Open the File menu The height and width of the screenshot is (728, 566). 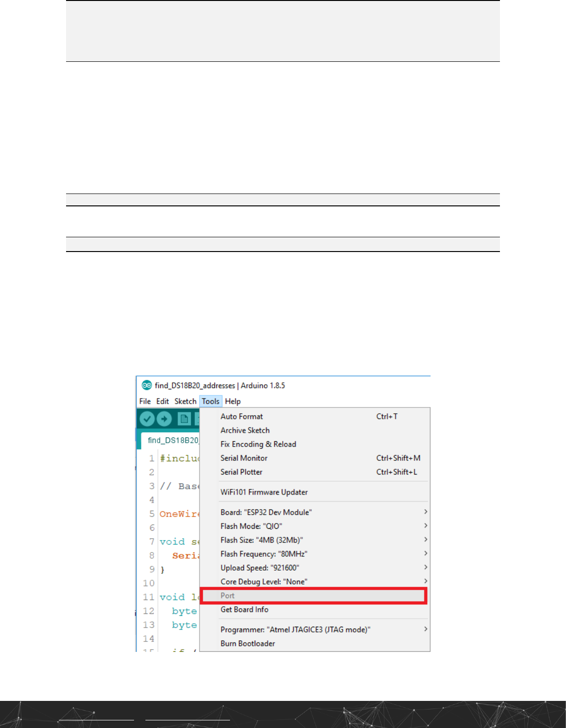145,401
